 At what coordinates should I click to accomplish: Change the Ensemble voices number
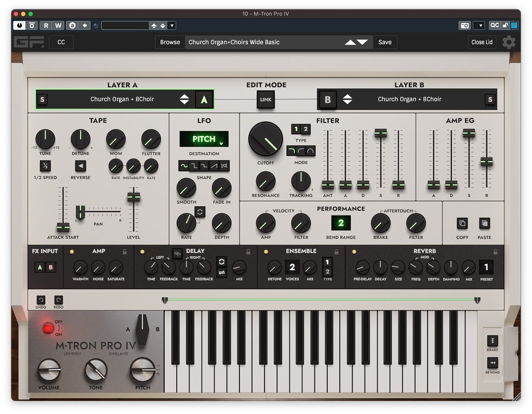(292, 268)
